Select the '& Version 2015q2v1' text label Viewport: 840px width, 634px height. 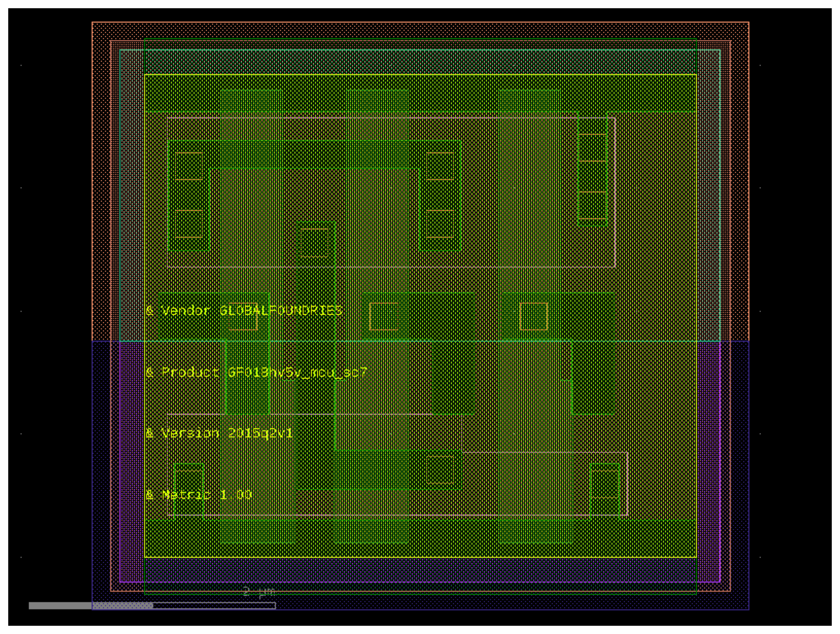pyautogui.click(x=220, y=433)
